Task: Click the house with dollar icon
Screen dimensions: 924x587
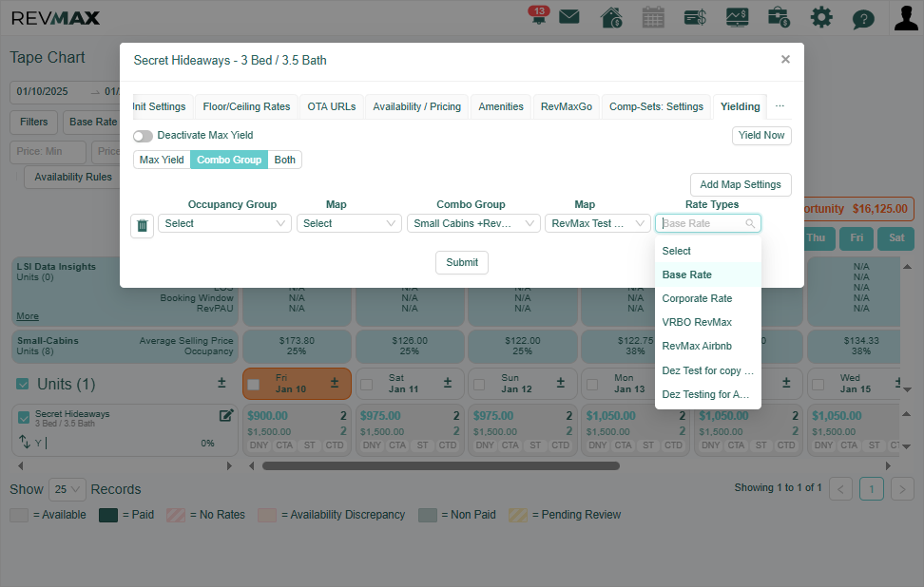Action: (611, 17)
